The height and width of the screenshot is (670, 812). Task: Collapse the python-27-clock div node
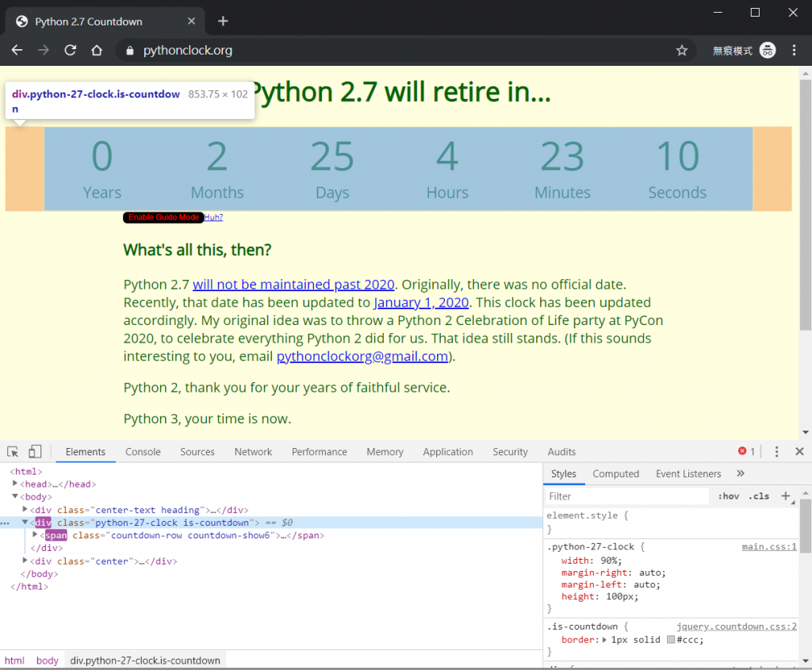[25, 523]
